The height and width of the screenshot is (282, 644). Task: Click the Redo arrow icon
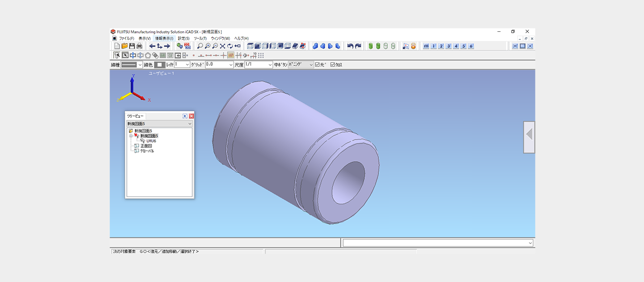(x=358, y=46)
